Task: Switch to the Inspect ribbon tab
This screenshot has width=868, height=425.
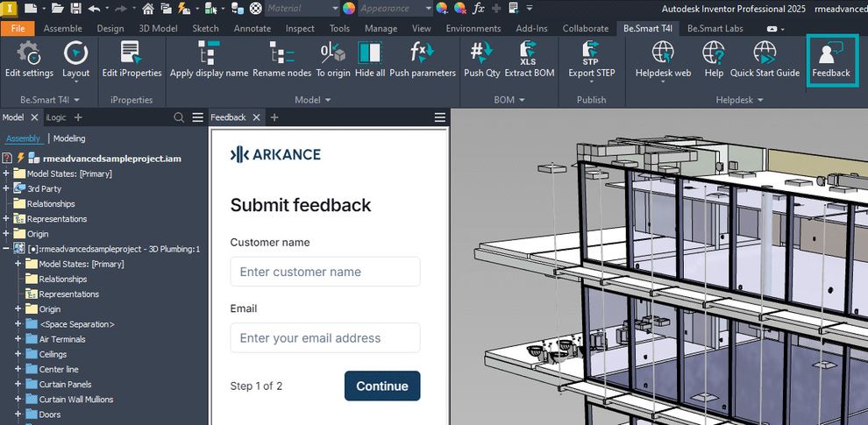Action: pyautogui.click(x=300, y=28)
